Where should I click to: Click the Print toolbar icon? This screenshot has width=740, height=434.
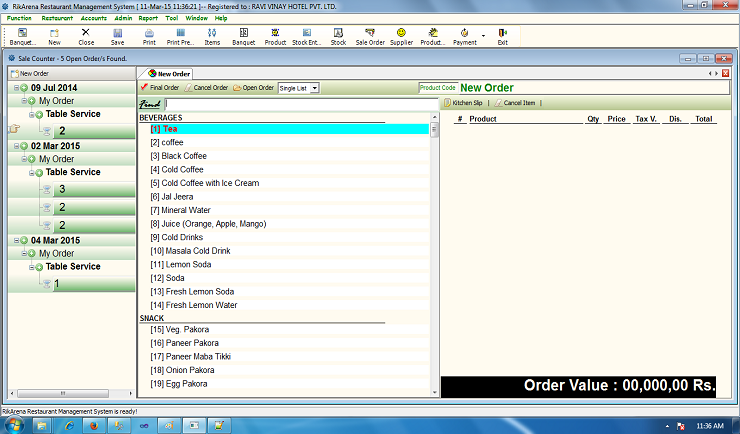click(149, 36)
